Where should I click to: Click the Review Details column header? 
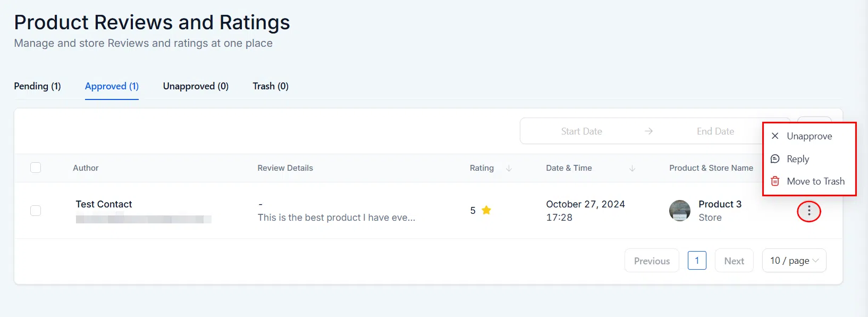point(285,168)
